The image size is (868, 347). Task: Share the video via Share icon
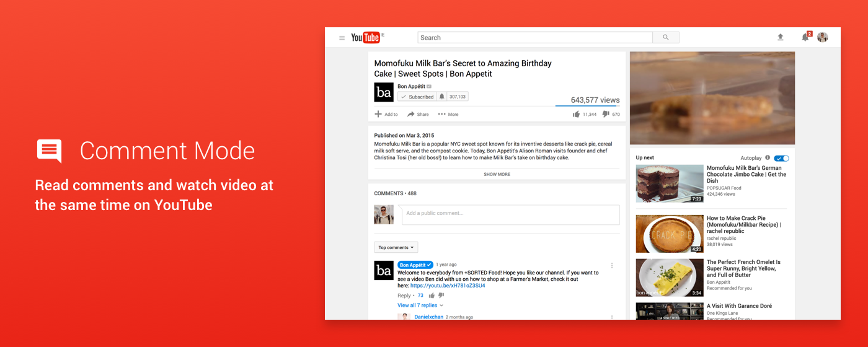click(x=410, y=114)
